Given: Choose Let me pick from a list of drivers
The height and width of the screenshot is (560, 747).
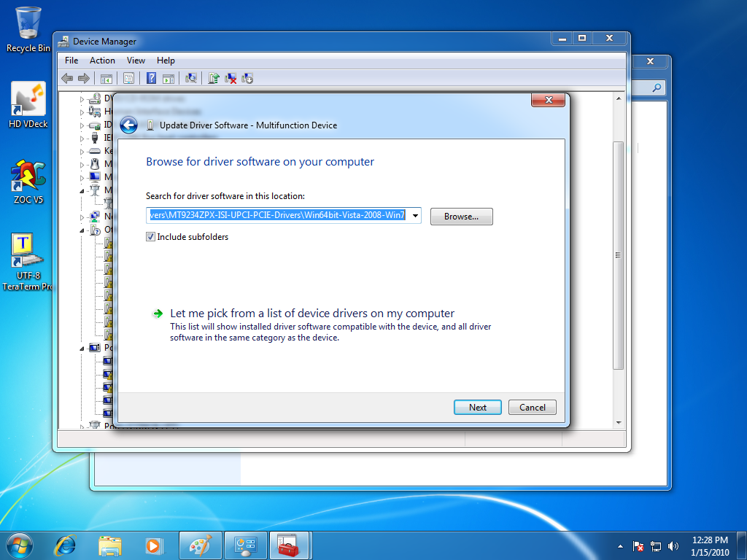Looking at the screenshot, I should (x=311, y=314).
